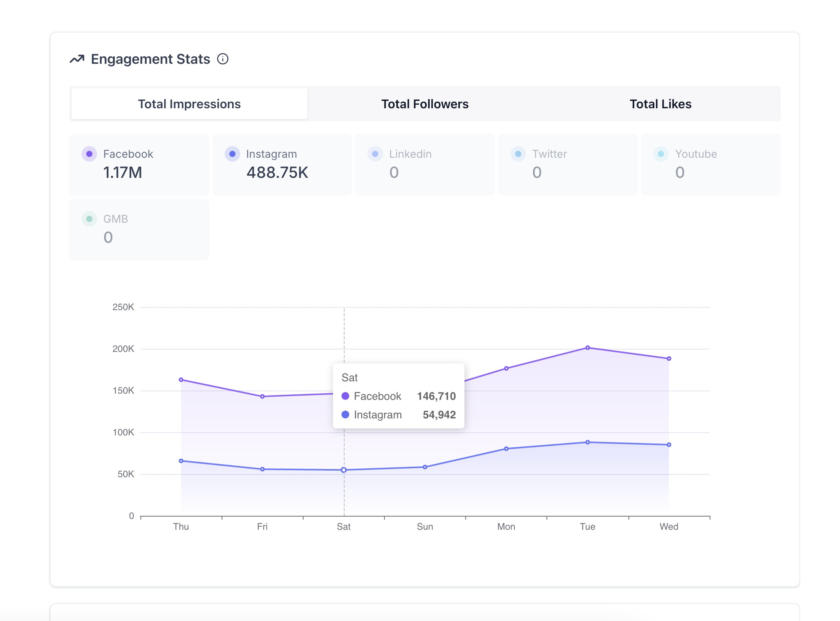Toggle the Instagram series card
Screen dimensions: 840x621
click(x=282, y=164)
